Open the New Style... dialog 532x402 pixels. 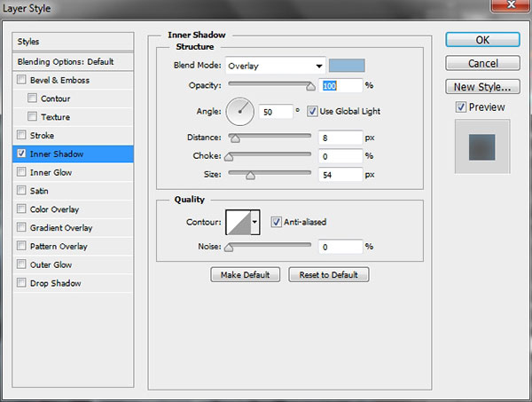[x=482, y=87]
